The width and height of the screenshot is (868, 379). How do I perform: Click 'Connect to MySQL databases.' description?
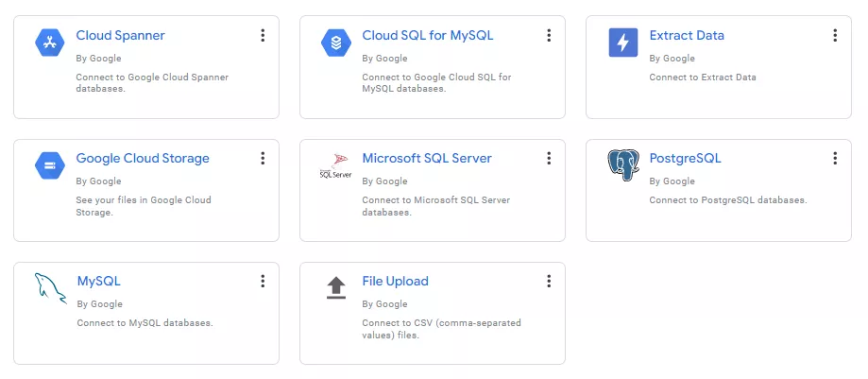coord(145,322)
